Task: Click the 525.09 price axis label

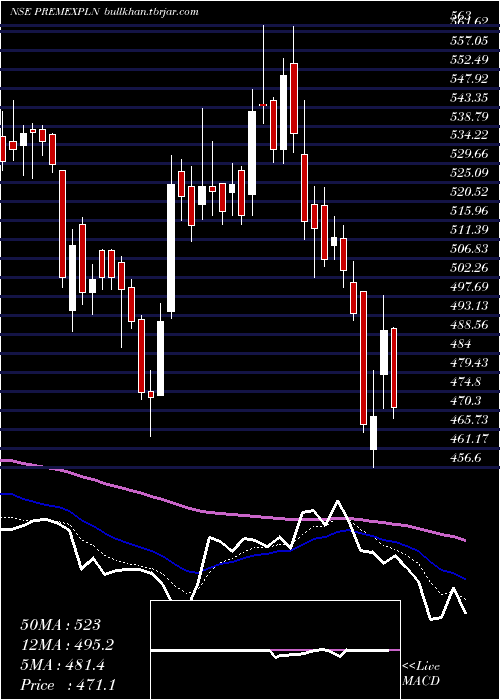Action: [x=468, y=173]
